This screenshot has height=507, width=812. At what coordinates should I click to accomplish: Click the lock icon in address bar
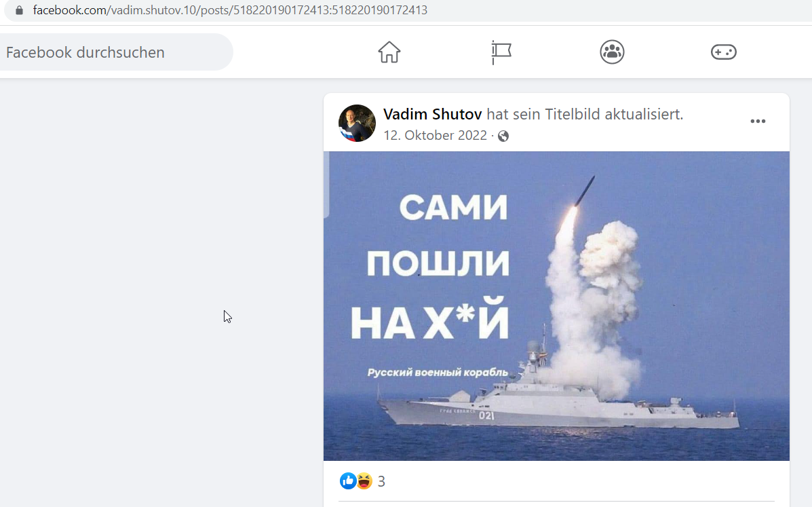pyautogui.click(x=19, y=10)
